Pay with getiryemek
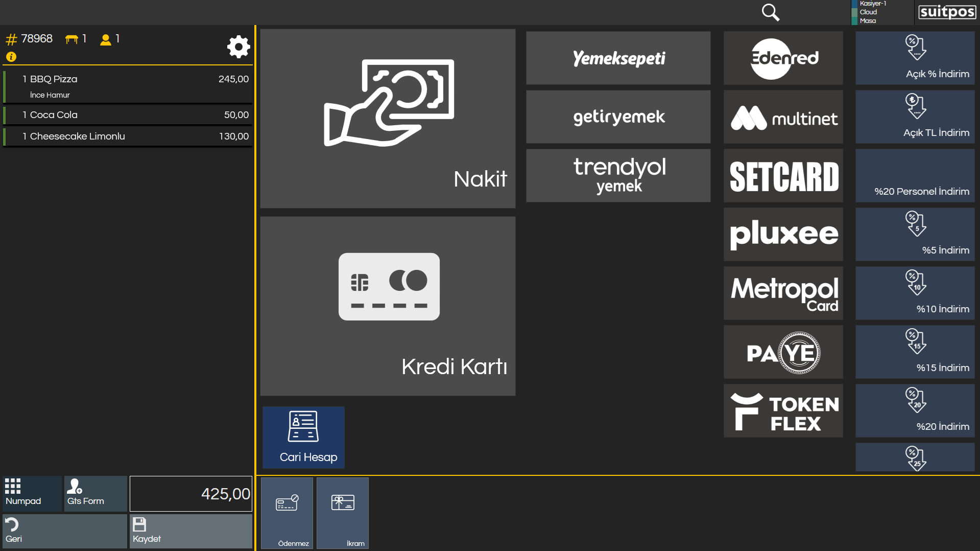The height and width of the screenshot is (551, 980). [618, 117]
